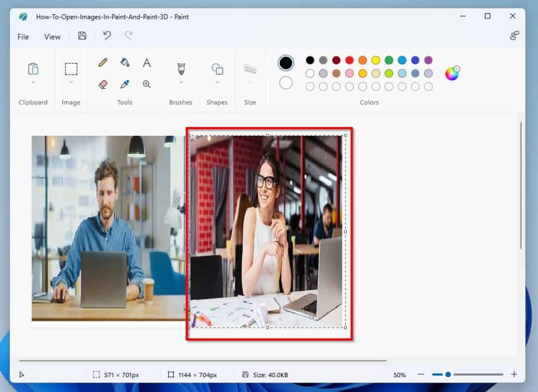Viewport: 538px width, 392px height.
Task: Open the File menu
Action: pyautogui.click(x=23, y=37)
